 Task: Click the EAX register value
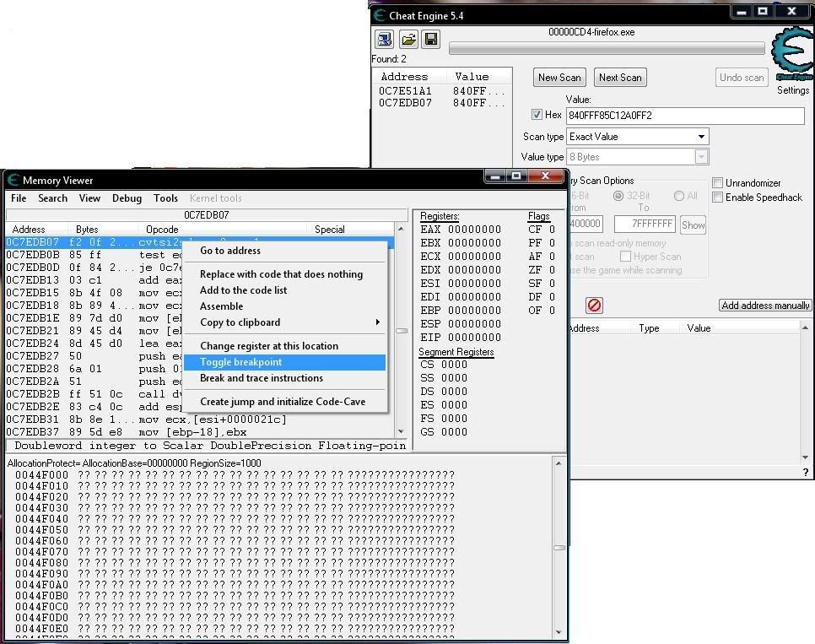pyautogui.click(x=474, y=230)
